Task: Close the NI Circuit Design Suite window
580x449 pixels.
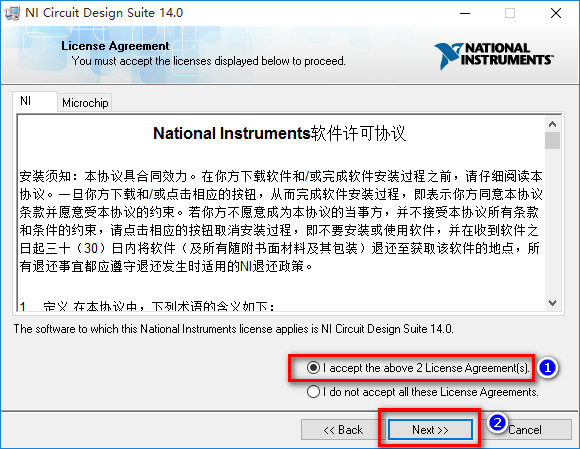Action: pos(556,13)
